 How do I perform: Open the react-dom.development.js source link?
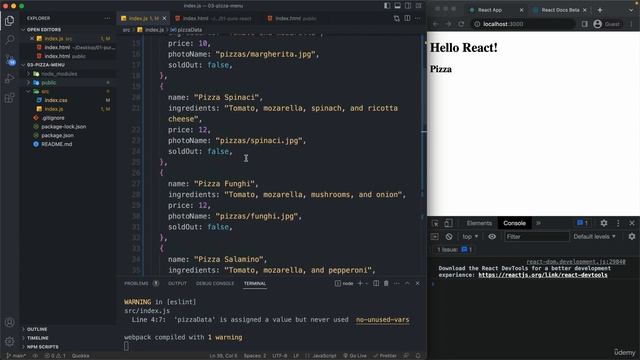576,262
